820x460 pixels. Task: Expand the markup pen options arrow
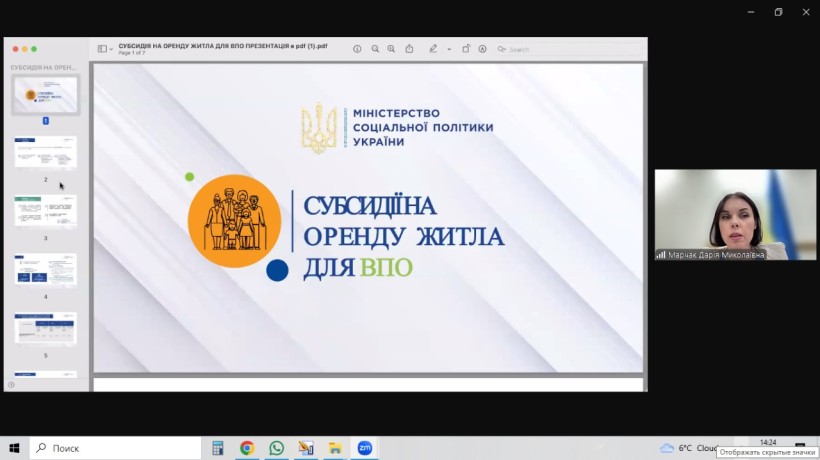point(449,50)
